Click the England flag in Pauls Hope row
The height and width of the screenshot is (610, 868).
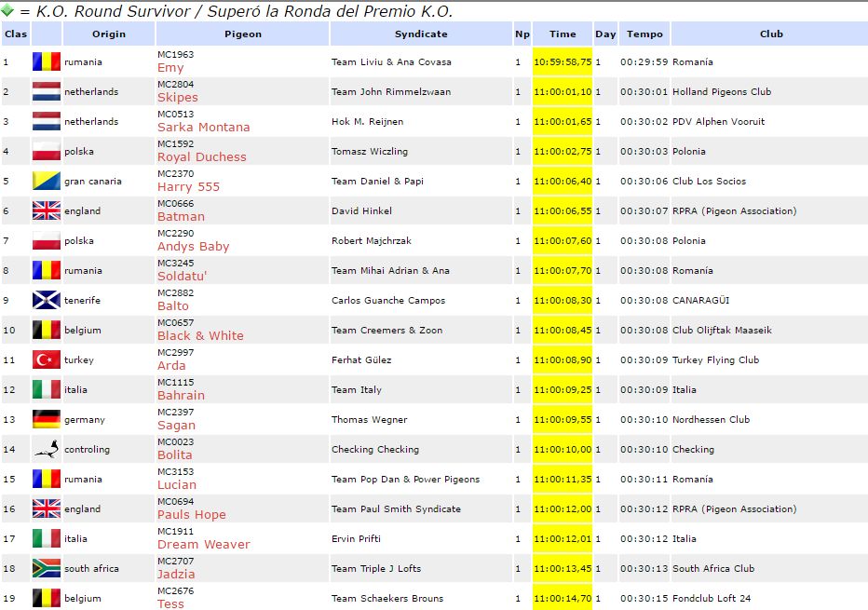point(47,508)
